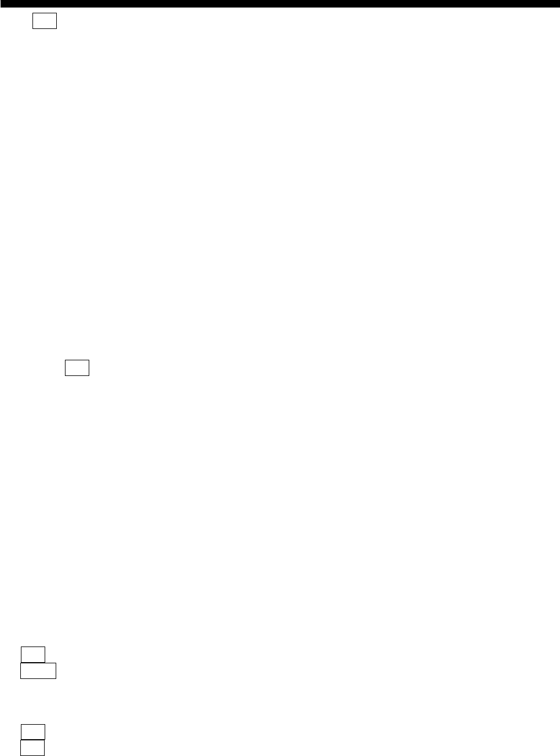Click the empty box below the black bar
Screen dimensions: 560x756
tap(44, 21)
